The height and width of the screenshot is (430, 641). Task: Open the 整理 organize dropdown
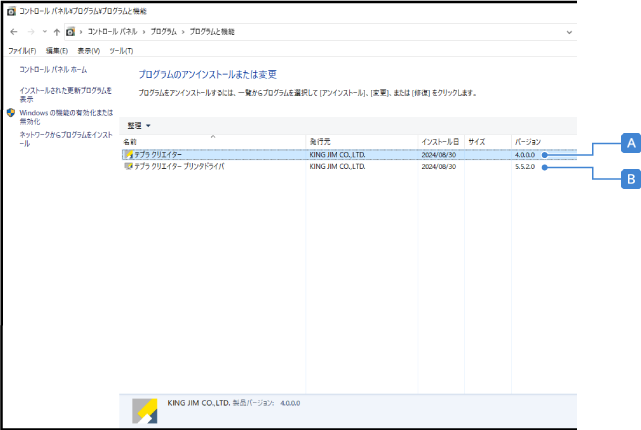pos(137,125)
